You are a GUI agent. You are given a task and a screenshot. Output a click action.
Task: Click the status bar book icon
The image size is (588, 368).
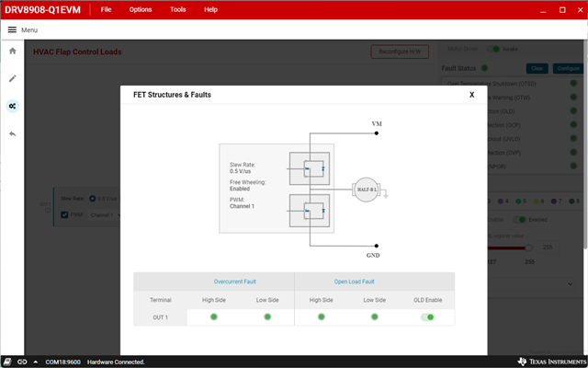(7, 362)
